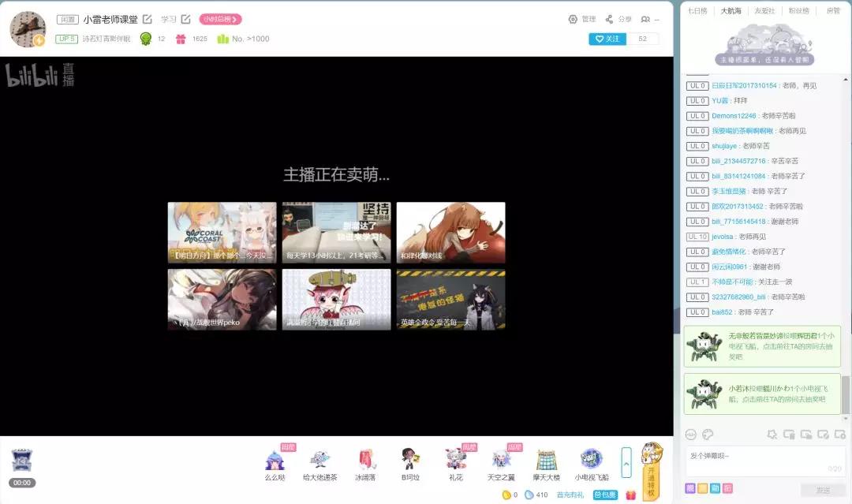
Task: Click the pink gift box icon next to 1625
Action: 181,39
